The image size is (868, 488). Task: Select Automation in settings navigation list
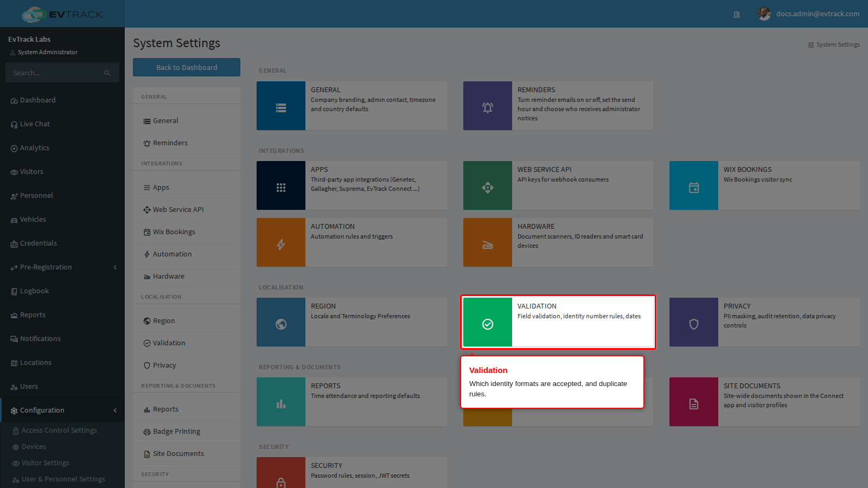point(187,254)
